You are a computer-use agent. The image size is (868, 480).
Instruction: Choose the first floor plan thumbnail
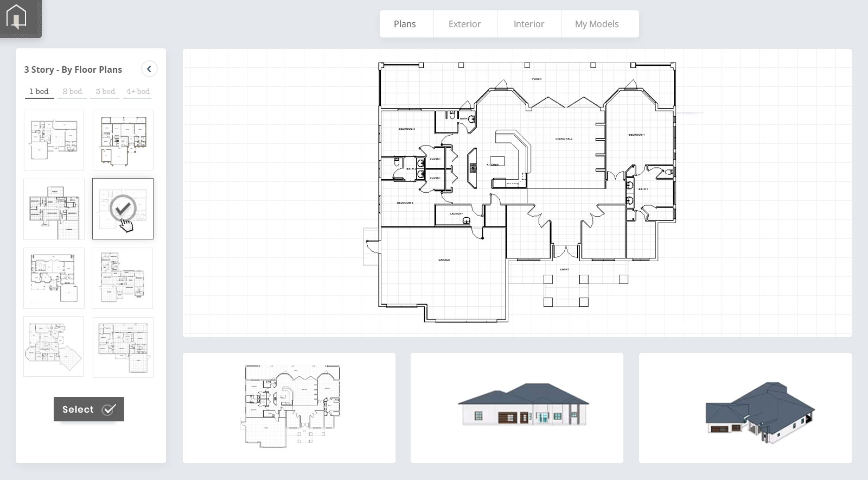pyautogui.click(x=54, y=140)
